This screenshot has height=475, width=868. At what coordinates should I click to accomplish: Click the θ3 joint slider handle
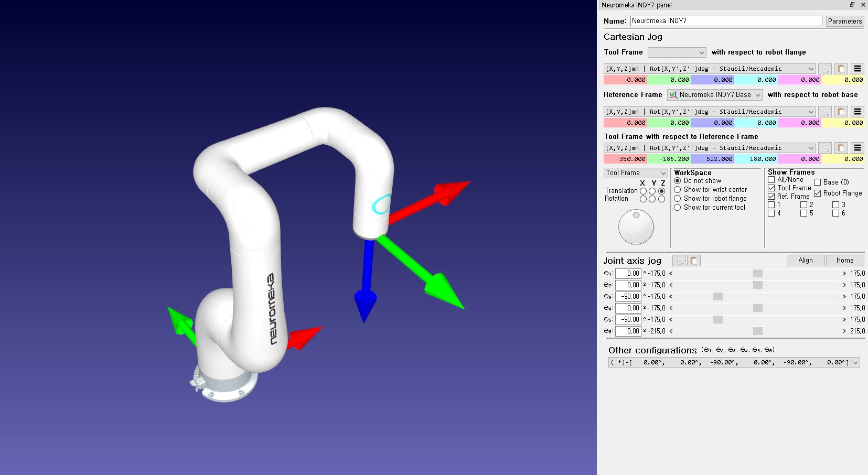click(x=718, y=297)
